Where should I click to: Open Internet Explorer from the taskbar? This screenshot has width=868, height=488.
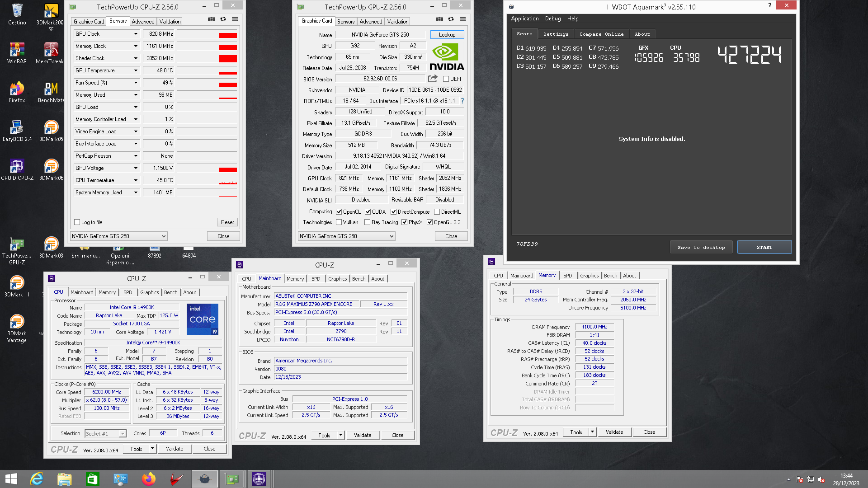[x=37, y=479]
